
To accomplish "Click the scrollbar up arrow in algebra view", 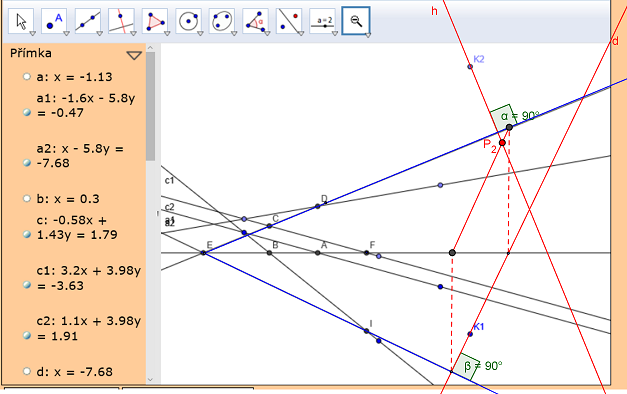I will pyautogui.click(x=150, y=48).
